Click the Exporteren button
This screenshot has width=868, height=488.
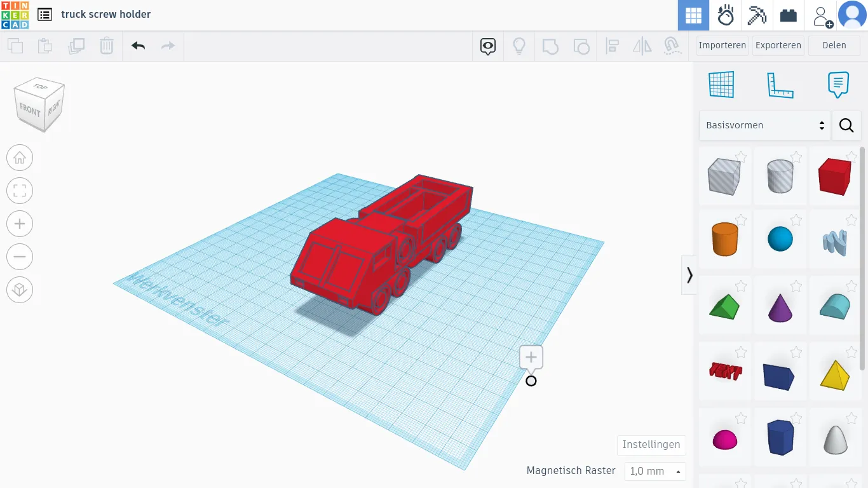click(778, 46)
